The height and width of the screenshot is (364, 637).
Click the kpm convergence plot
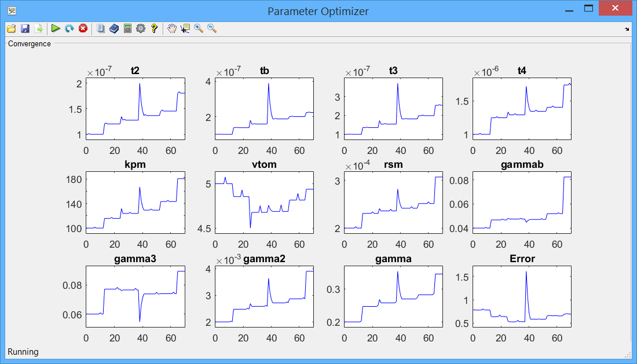135,203
